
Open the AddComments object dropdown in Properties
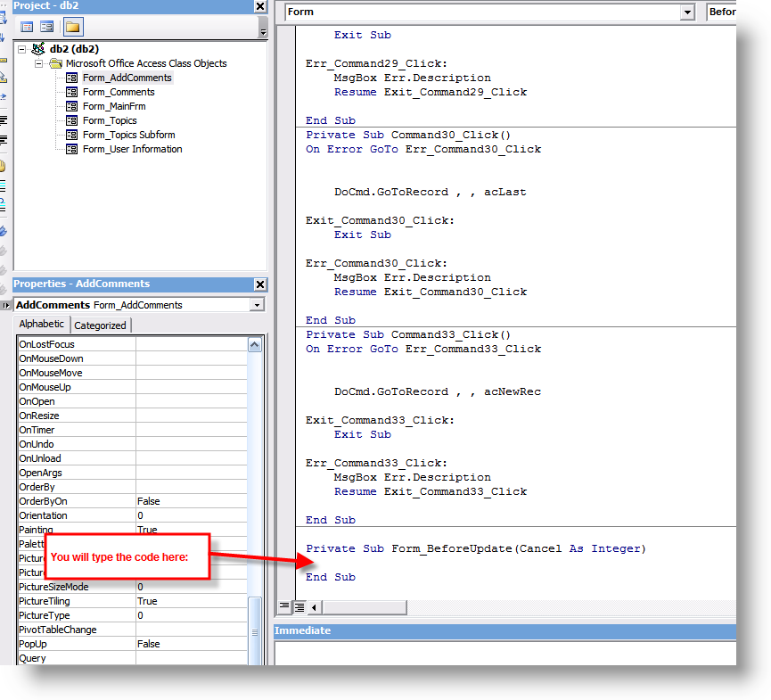coord(257,305)
